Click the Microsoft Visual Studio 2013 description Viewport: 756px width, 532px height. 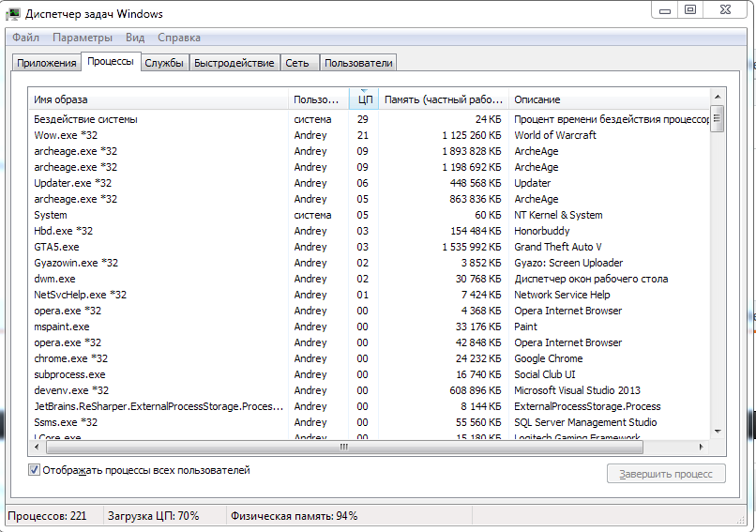[577, 389]
